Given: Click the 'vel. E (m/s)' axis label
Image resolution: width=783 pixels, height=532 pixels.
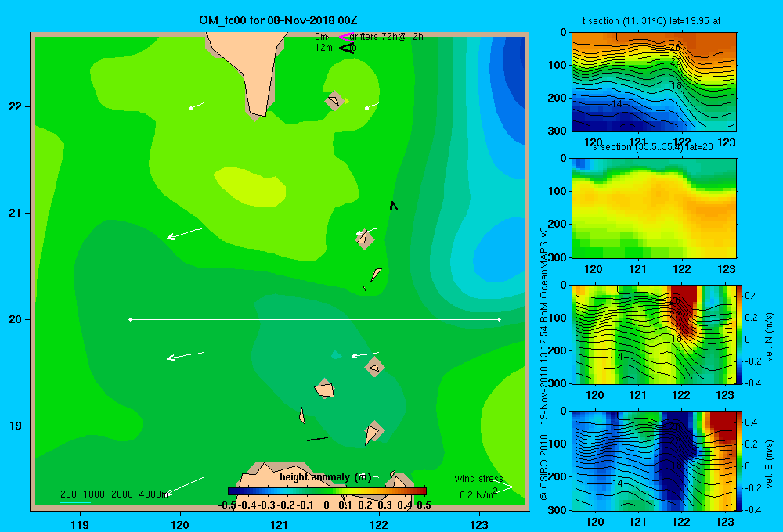Looking at the screenshot, I should pos(770,464).
